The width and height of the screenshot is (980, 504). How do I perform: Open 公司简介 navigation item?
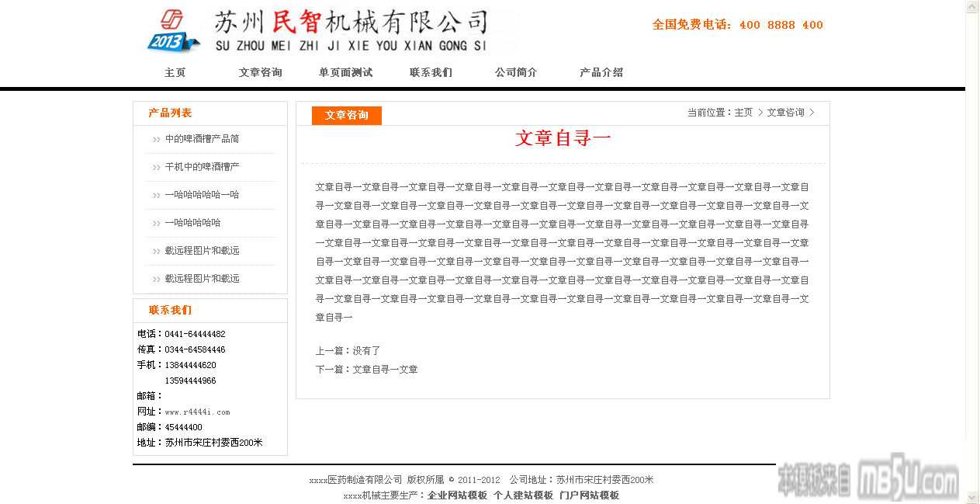click(516, 72)
